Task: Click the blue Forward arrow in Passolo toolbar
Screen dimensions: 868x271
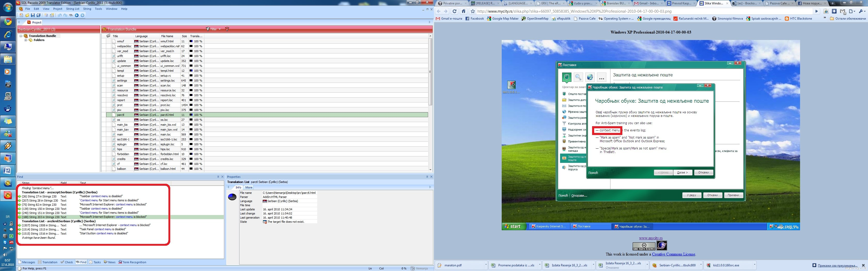Action: click(82, 15)
